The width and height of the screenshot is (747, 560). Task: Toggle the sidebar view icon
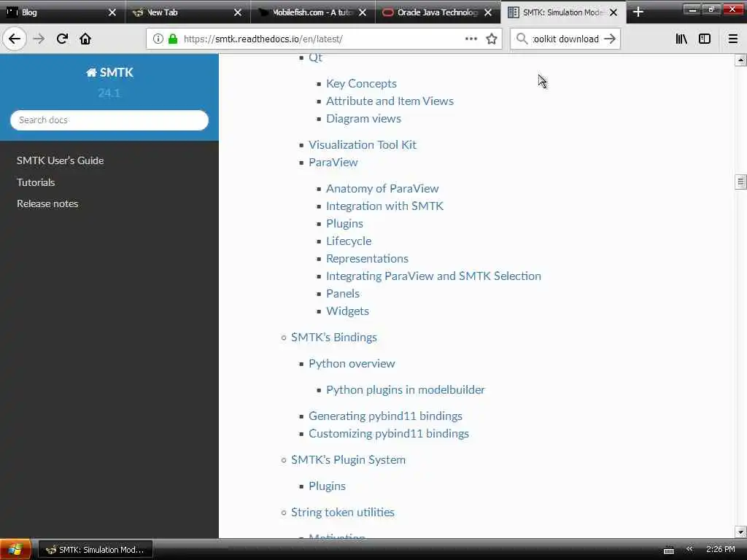coord(705,39)
